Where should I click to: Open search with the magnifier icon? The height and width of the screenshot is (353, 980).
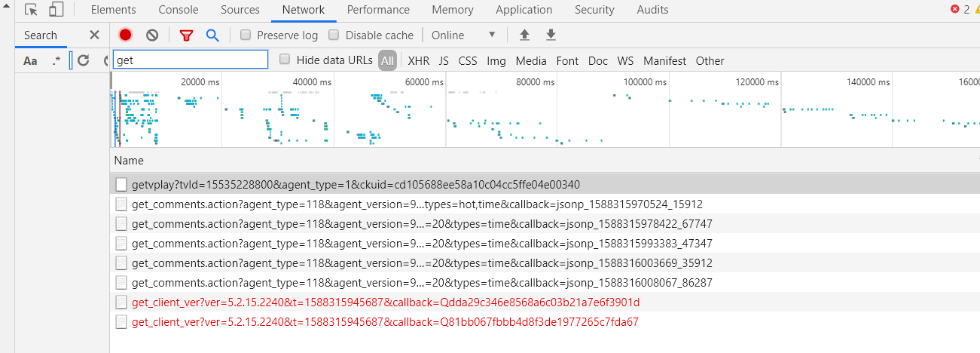point(212,35)
